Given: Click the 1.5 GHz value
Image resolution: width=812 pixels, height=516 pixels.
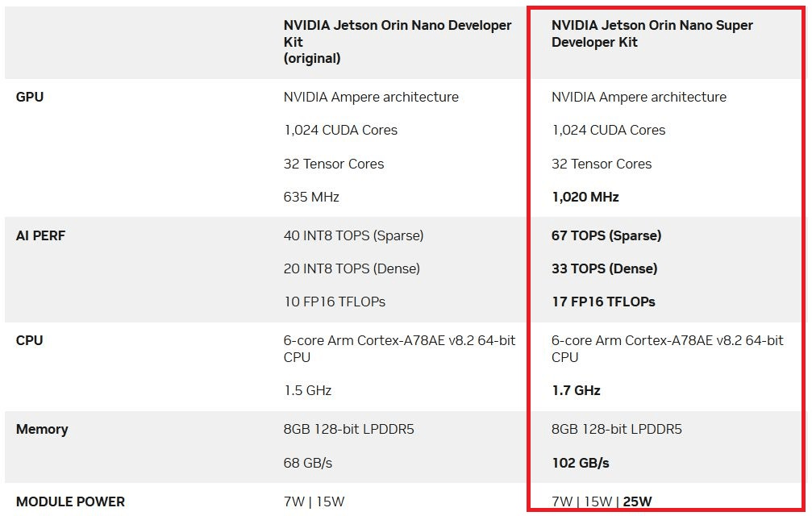Looking at the screenshot, I should coord(307,390).
